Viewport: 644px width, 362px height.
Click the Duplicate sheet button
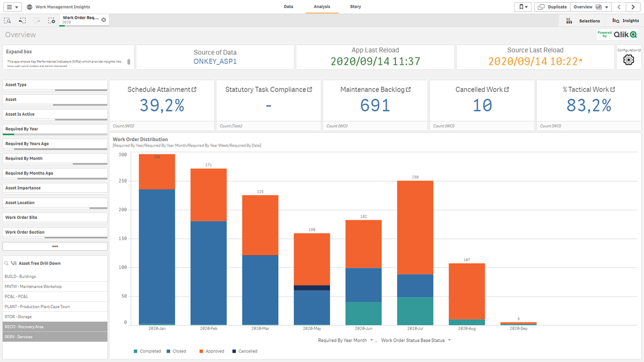coord(552,7)
